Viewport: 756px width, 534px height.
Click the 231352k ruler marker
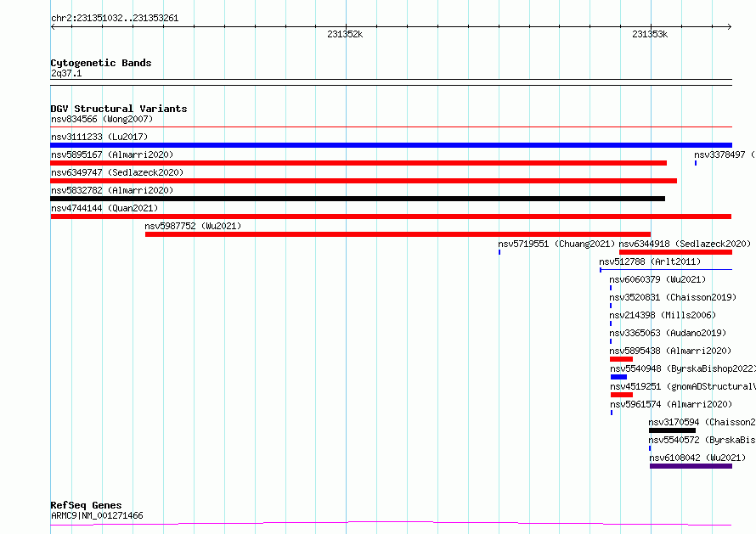pyautogui.click(x=345, y=34)
